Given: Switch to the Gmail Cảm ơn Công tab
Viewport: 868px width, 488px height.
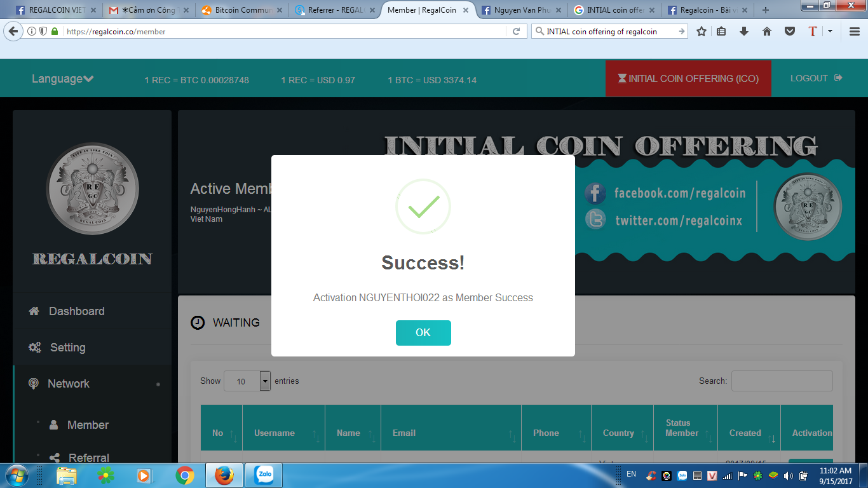Looking at the screenshot, I should point(150,10).
